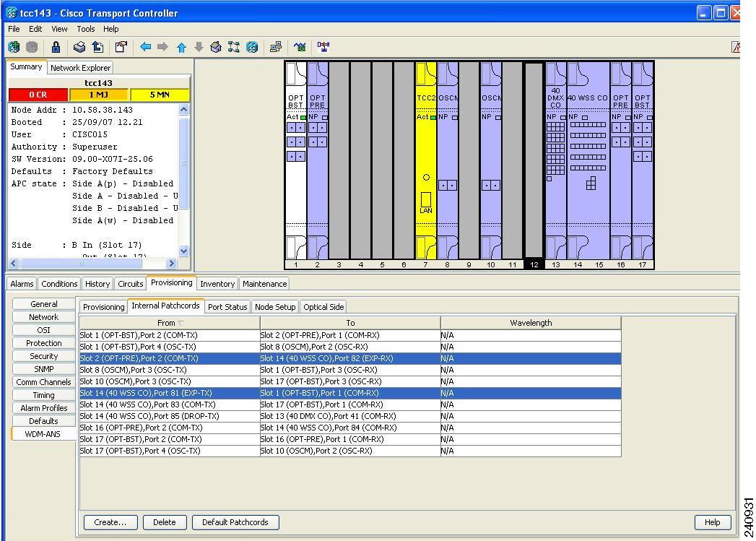This screenshot has height=541, width=756.
Task: Click the grey down arrow toolbar icon
Action: (199, 47)
